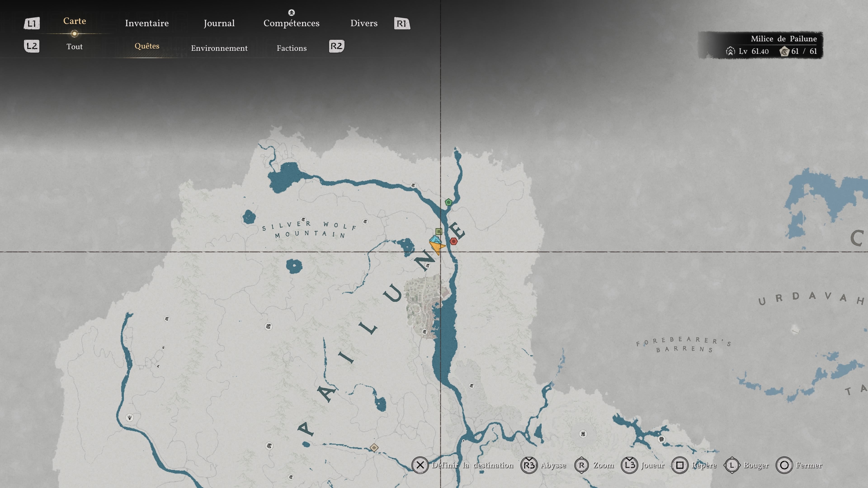Click the wolf emblem right of WOLF label
The height and width of the screenshot is (488, 868).
click(x=365, y=222)
